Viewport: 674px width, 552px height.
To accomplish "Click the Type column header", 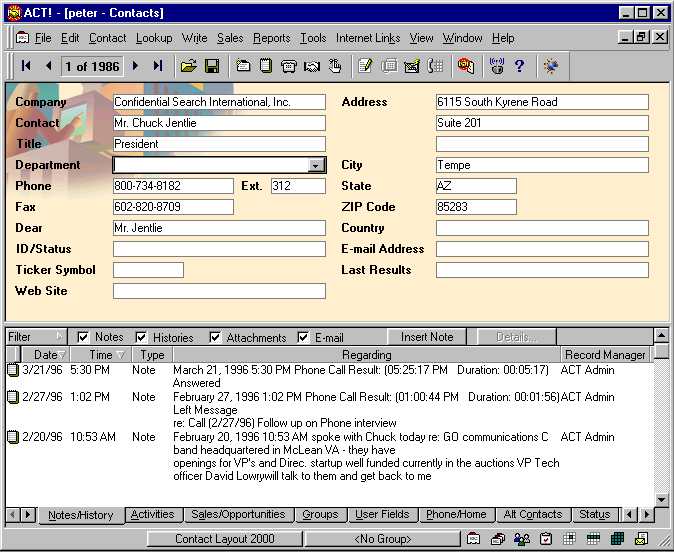I will tap(152, 355).
